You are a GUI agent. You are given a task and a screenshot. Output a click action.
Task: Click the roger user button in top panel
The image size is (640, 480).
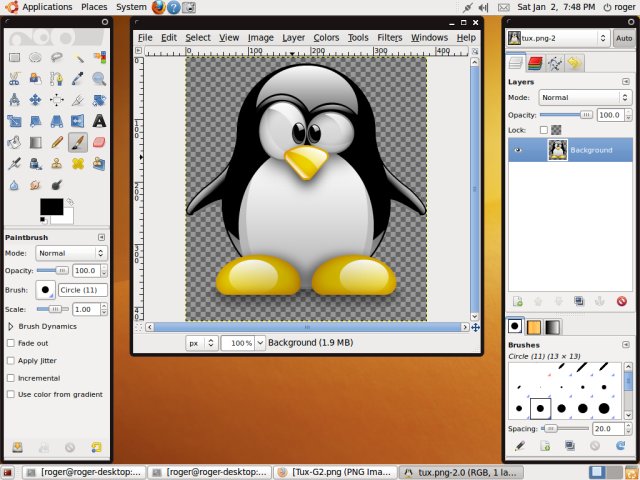619,7
